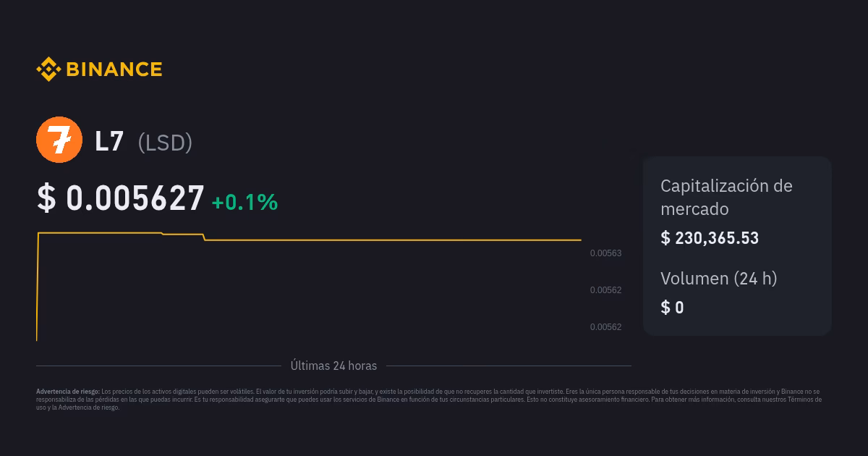Click the Volumen (24 h) label
The height and width of the screenshot is (456, 868).
pyautogui.click(x=719, y=279)
